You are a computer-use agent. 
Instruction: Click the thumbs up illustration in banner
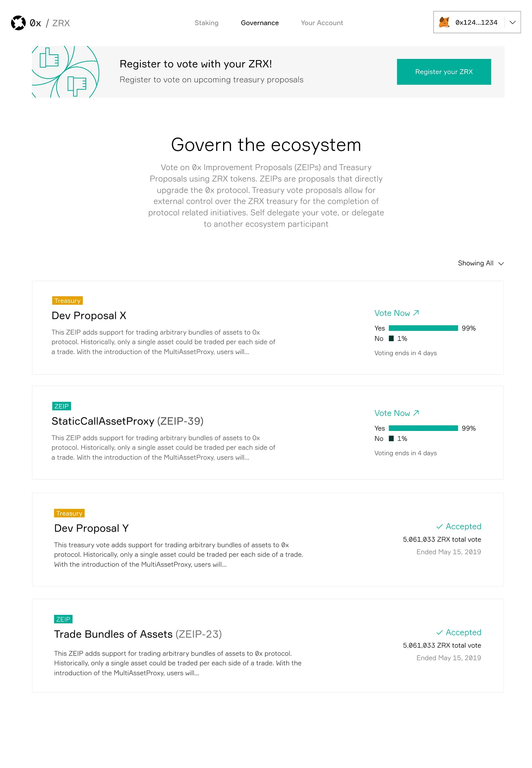pos(49,58)
